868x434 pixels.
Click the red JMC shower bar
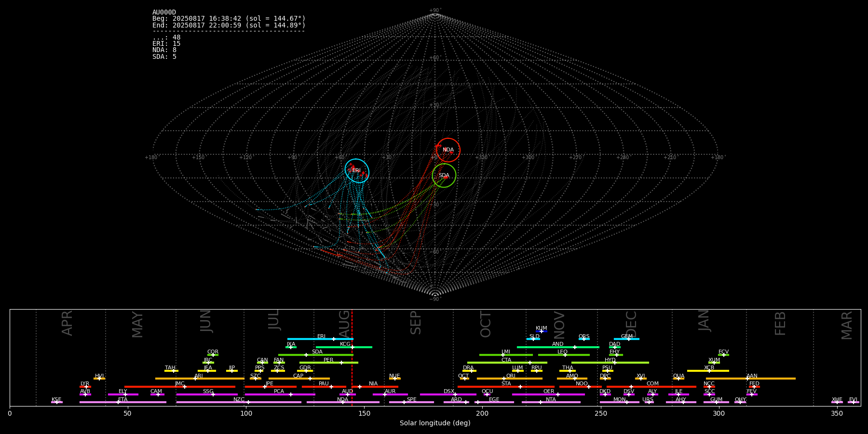point(180,386)
